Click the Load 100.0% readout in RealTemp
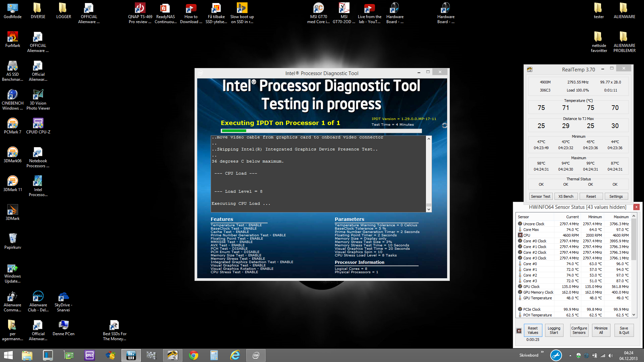Screen dimensions: 644x362 pyautogui.click(x=578, y=90)
